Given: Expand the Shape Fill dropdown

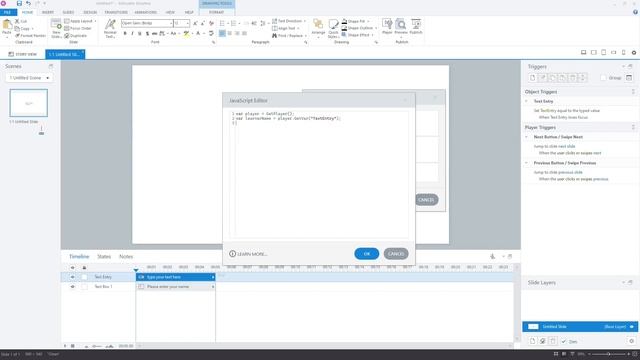Looking at the screenshot, I should [x=368, y=21].
